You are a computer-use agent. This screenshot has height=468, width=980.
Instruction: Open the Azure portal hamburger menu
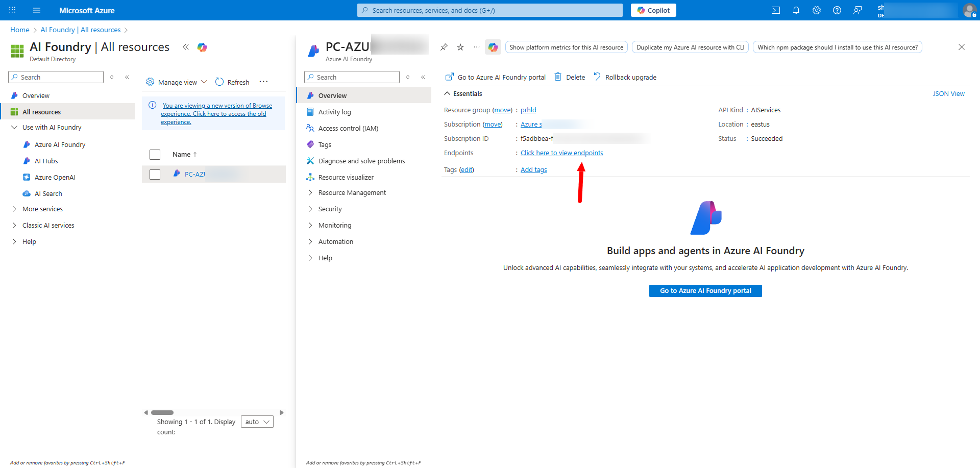[36, 10]
